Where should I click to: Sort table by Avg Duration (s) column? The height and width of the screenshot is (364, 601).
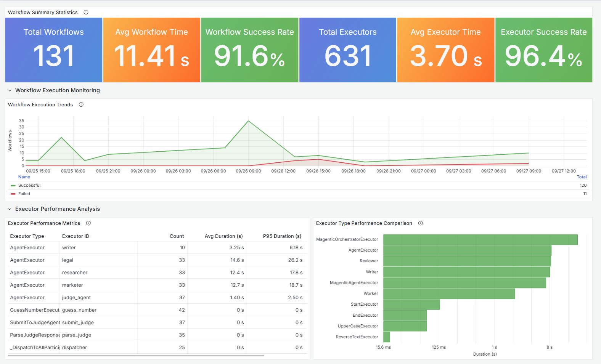(224, 236)
